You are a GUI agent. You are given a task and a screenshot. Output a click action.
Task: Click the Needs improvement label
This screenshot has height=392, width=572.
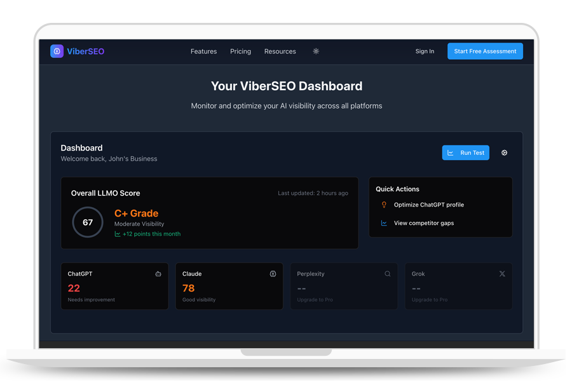tap(91, 300)
